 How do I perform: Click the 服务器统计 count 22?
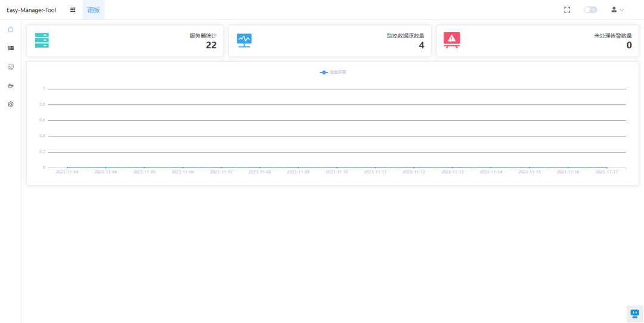pos(211,45)
